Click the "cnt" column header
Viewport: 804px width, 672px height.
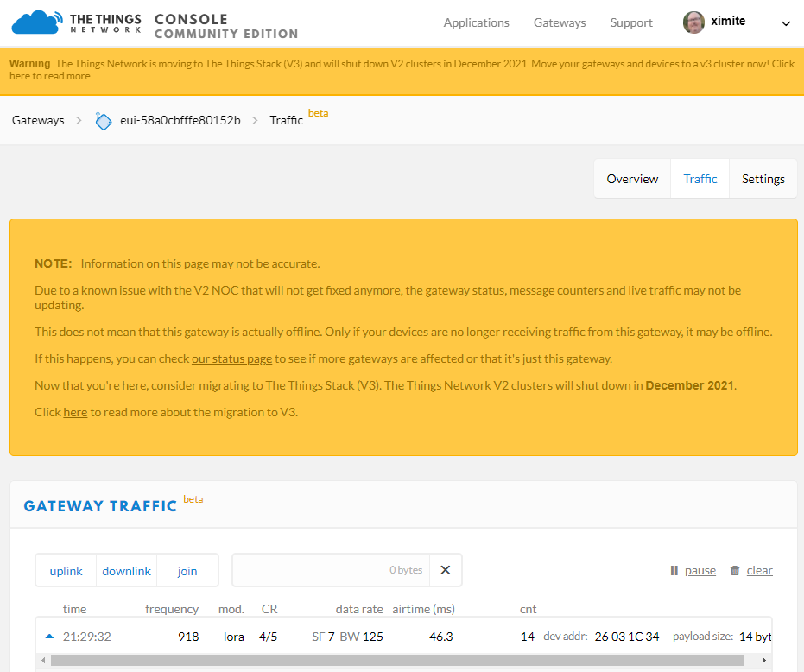(528, 610)
